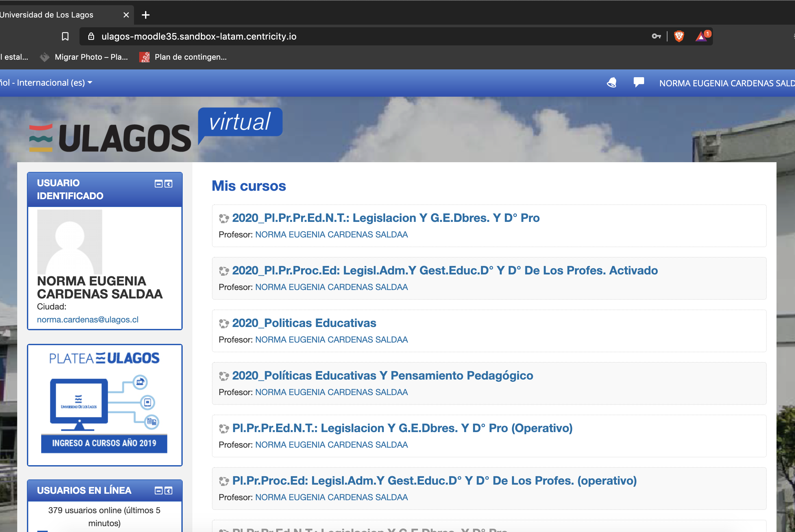The width and height of the screenshot is (795, 532).
Task: Collapse the Usuario Identificado block
Action: tap(158, 184)
